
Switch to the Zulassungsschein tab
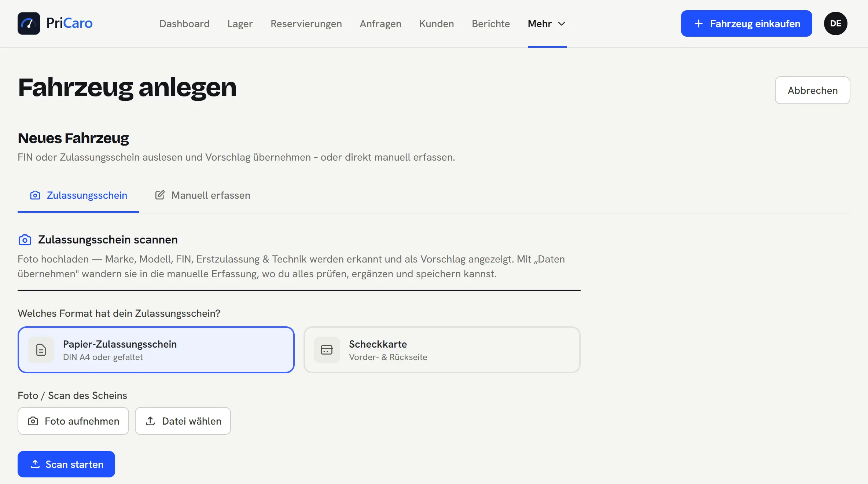[x=78, y=195]
